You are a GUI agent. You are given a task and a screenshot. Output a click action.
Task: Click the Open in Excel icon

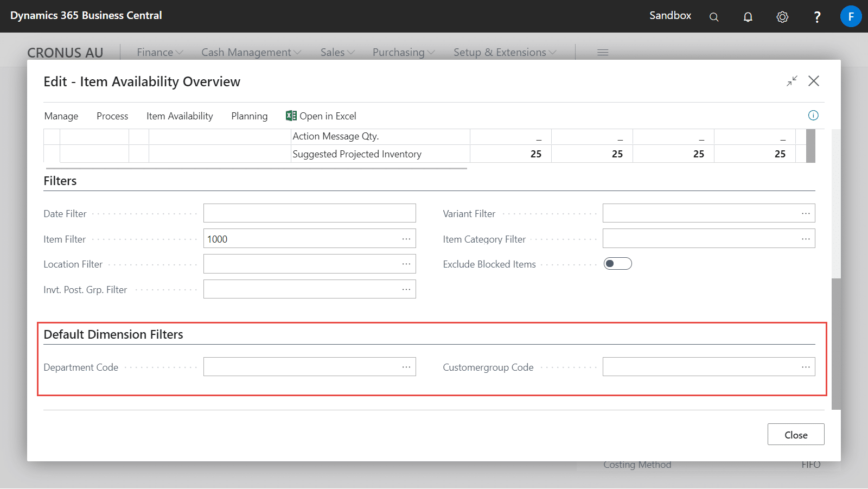[291, 116]
